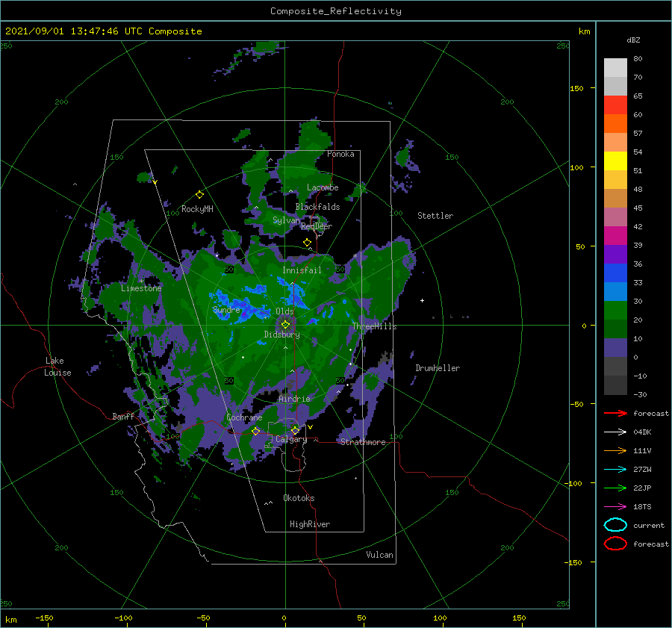Image resolution: width=672 pixels, height=628 pixels.
Task: Click the Ponoka label
Action: [340, 154]
